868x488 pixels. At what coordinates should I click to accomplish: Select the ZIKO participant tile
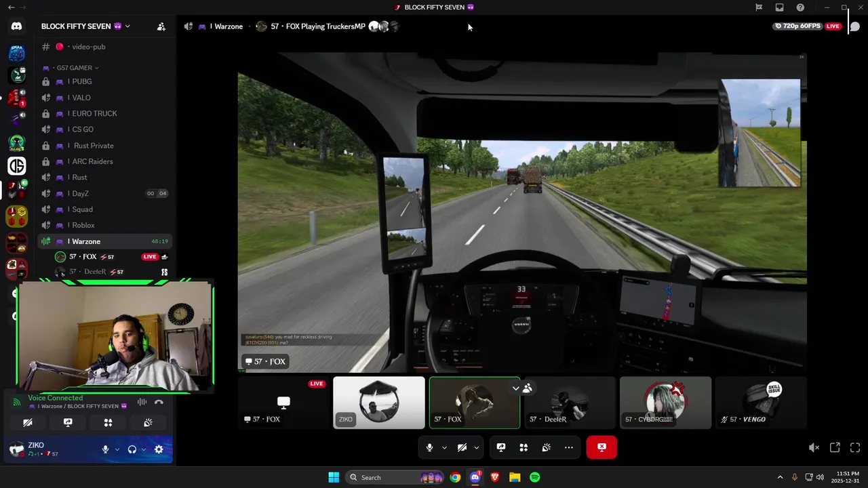[x=379, y=403]
